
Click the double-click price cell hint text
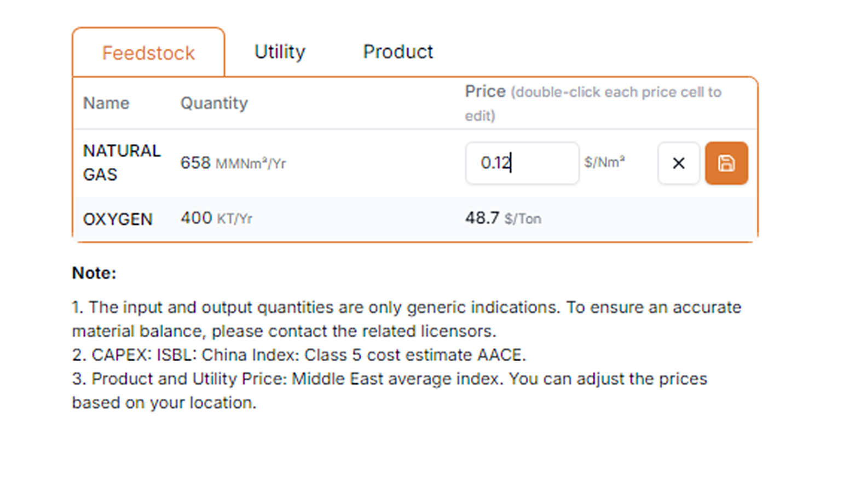point(593,103)
